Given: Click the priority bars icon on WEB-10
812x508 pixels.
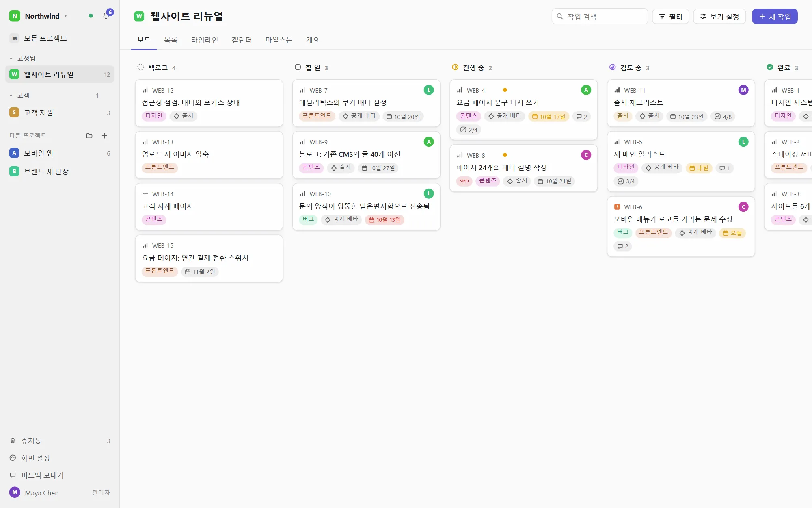Looking at the screenshot, I should click(302, 194).
